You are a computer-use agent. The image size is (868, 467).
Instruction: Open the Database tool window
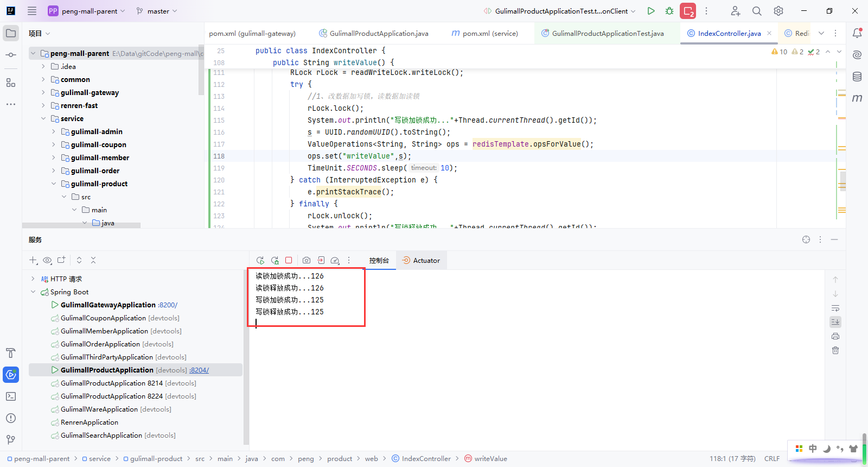[857, 77]
